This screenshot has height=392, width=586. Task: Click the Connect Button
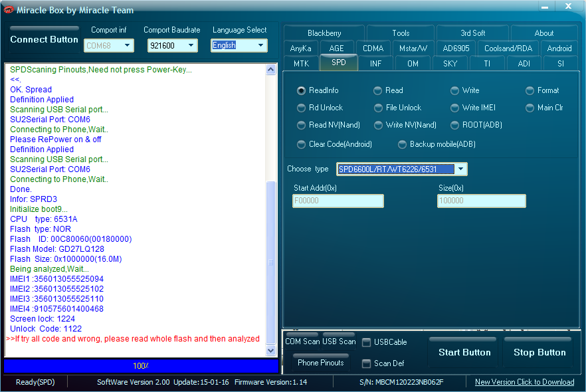pyautogui.click(x=44, y=39)
